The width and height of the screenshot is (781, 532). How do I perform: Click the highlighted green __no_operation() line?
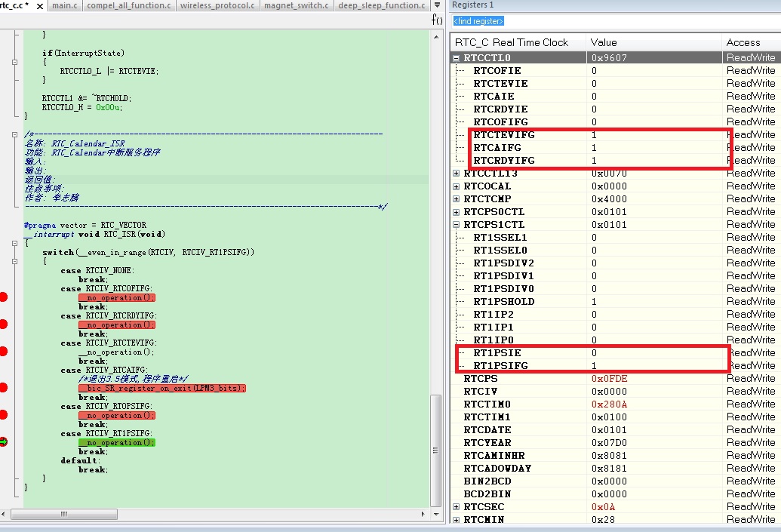117,442
